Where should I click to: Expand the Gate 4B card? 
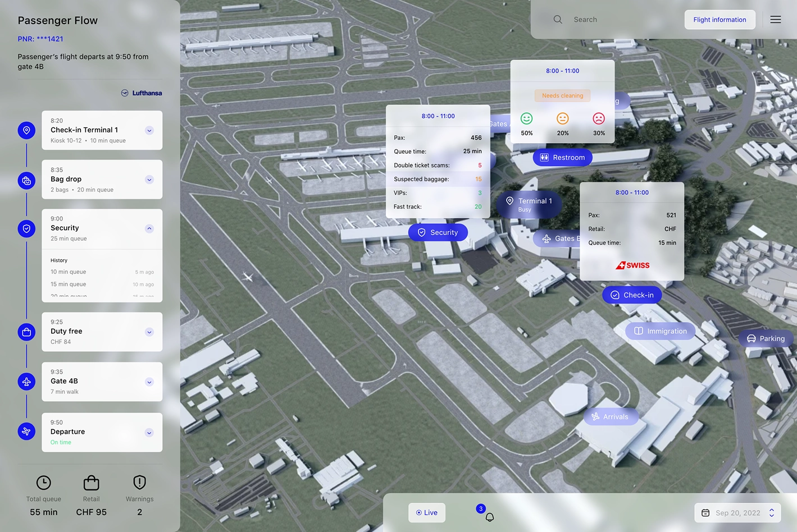149,382
